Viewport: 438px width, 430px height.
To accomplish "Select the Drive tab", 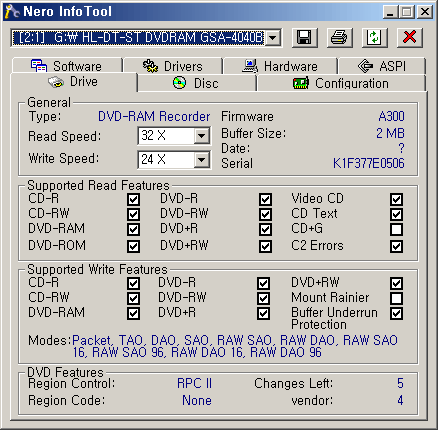I will [x=74, y=82].
